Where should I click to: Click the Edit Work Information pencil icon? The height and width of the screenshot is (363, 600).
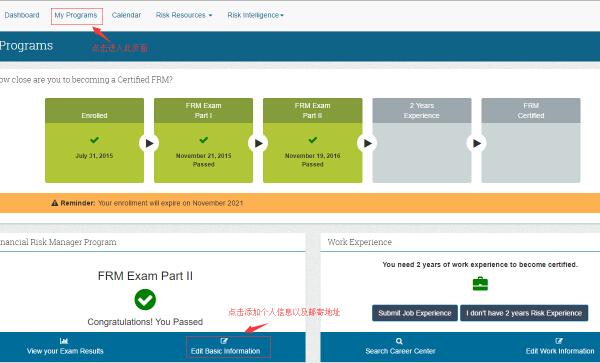[x=559, y=341]
